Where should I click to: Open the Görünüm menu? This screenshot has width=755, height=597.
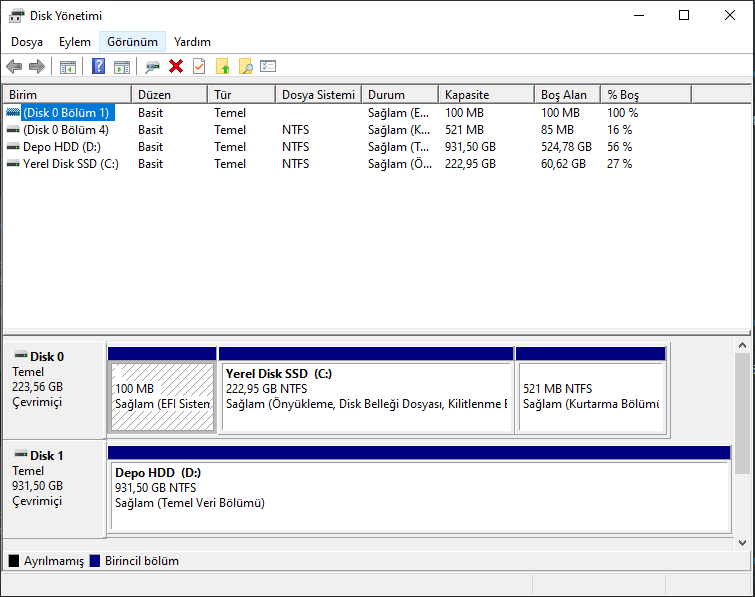pos(132,42)
